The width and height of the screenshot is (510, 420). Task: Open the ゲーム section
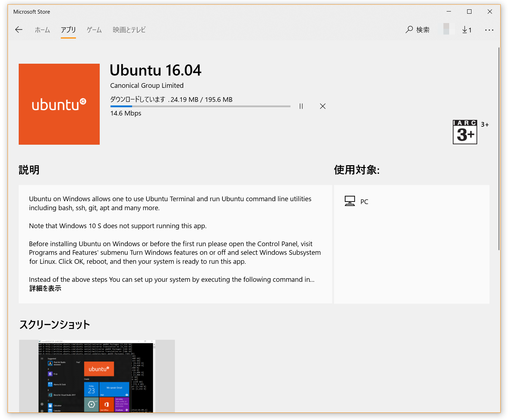point(94,30)
